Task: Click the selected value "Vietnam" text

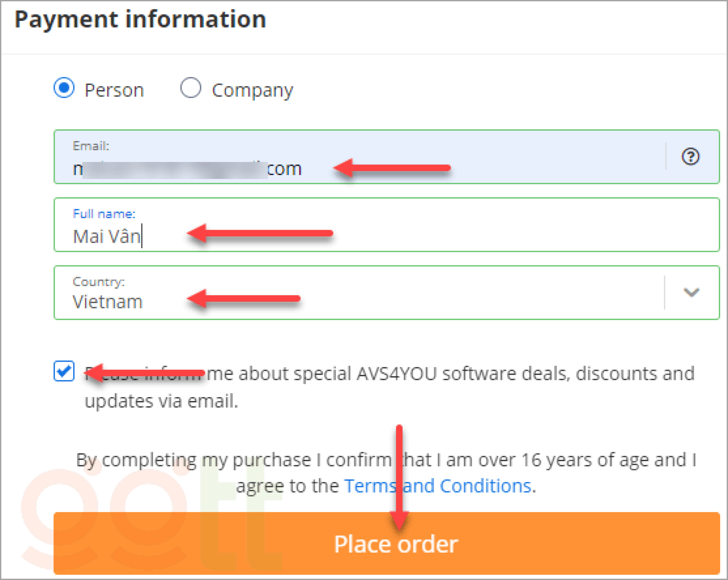Action: 107,302
